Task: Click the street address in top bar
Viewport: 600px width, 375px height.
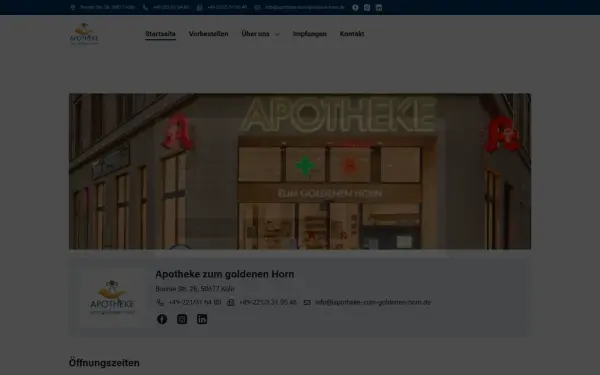Action: click(108, 7)
